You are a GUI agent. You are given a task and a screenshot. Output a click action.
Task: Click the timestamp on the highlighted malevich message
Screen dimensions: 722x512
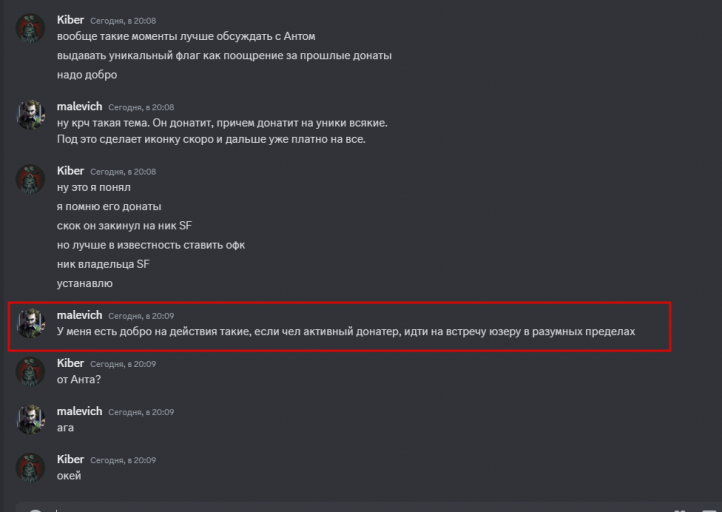click(141, 316)
